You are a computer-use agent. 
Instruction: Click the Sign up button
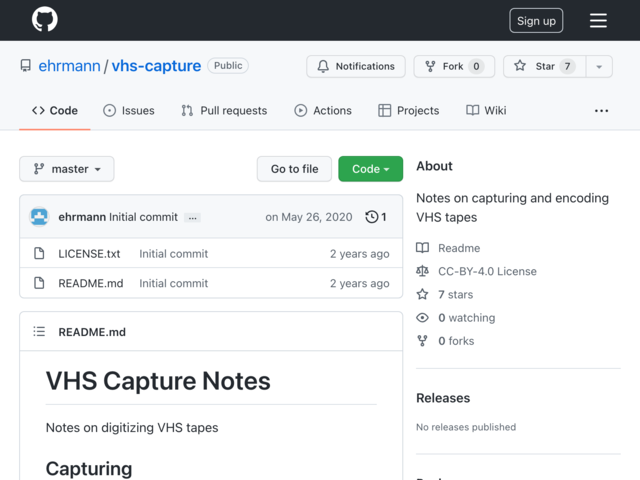[536, 20]
